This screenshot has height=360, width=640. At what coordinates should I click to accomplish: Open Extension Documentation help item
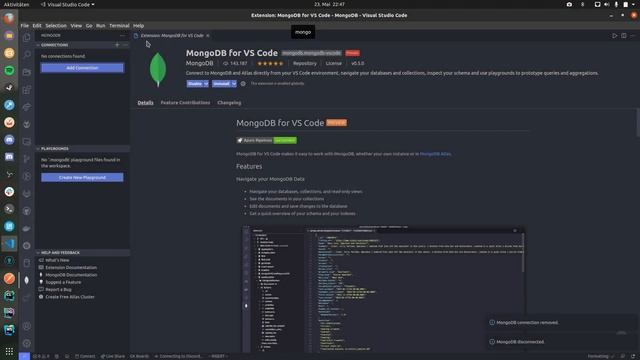[x=71, y=268]
